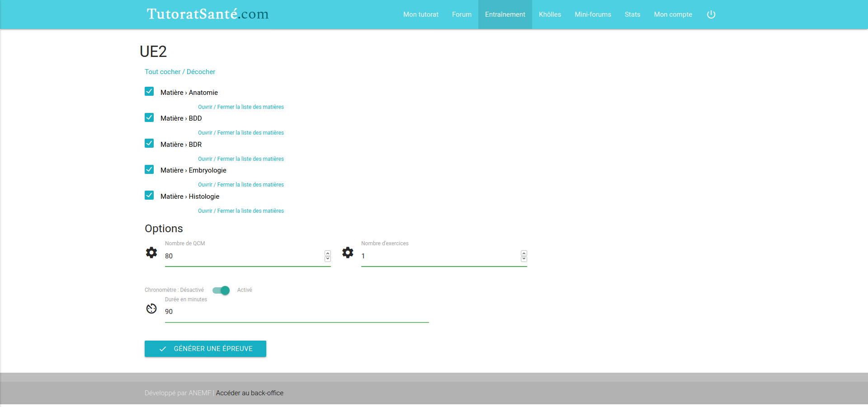Click the Chronomètre : Désactivé label
The image size is (868, 407).
pyautogui.click(x=174, y=290)
